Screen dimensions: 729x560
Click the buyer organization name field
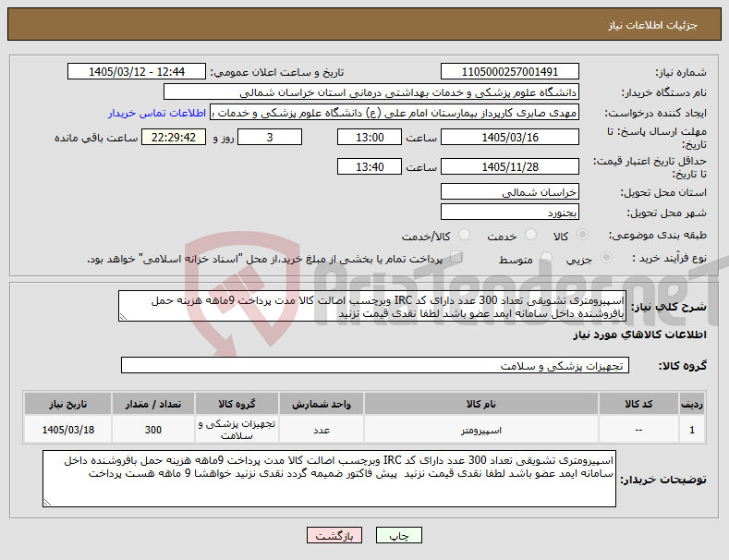point(371,92)
